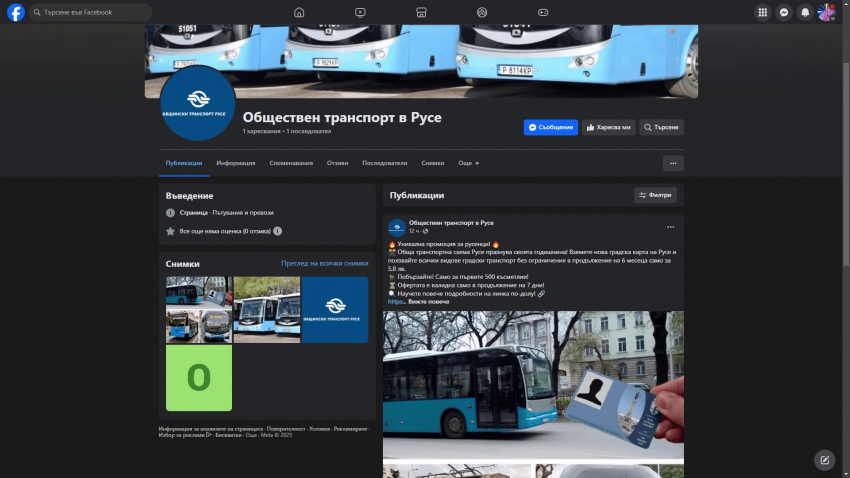This screenshot has height=478, width=850.
Task: Switch to the Снимки tab
Action: [x=433, y=163]
